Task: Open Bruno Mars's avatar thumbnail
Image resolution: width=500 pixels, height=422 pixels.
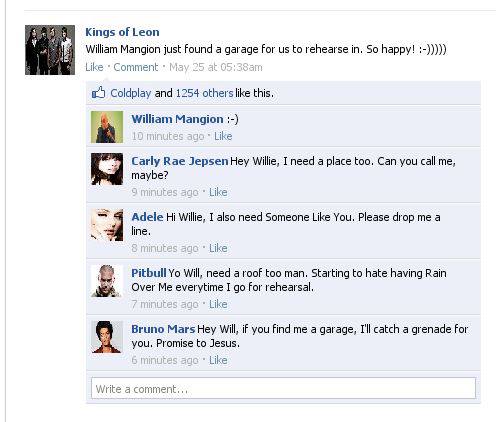Action: coord(107,337)
